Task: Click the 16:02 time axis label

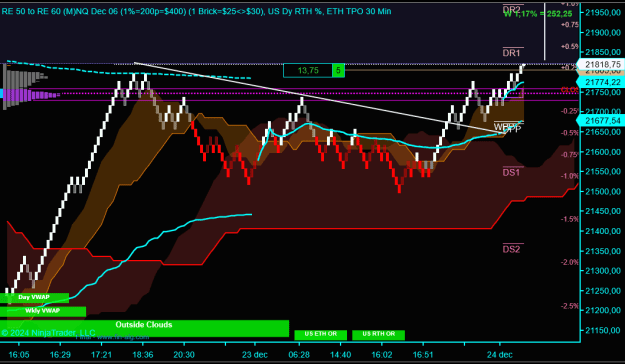Action: pyautogui.click(x=382, y=355)
